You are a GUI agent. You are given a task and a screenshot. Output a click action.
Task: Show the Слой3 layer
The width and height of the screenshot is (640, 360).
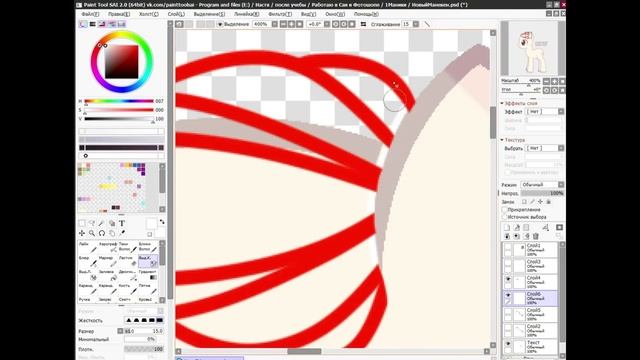(508, 263)
